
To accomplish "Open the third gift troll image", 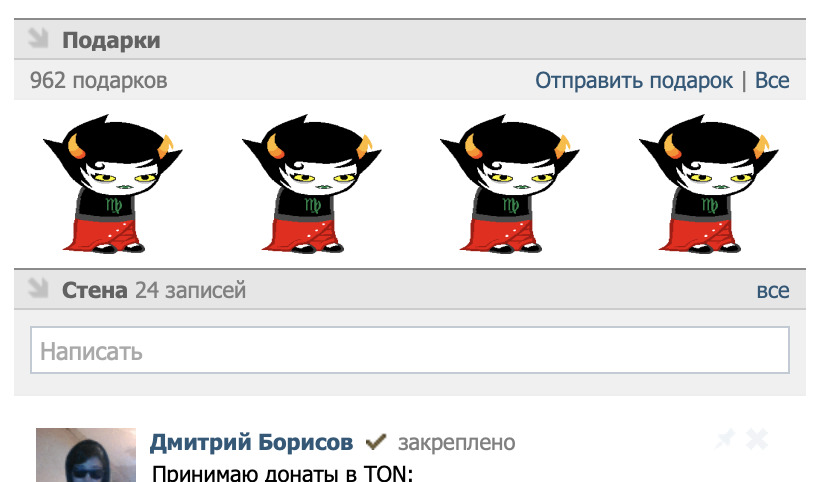I will click(x=509, y=184).
